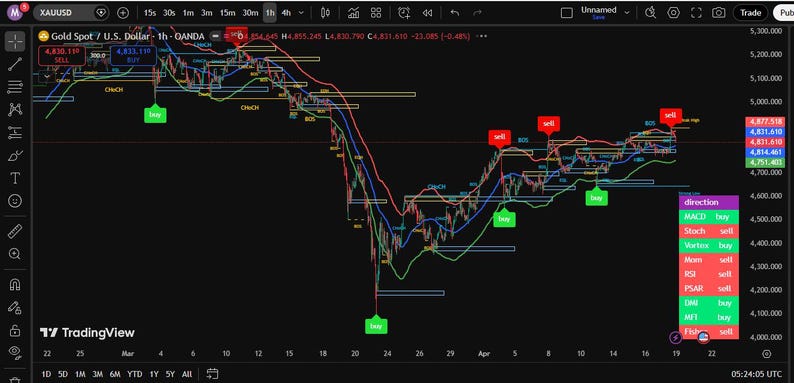Viewport: 794px width, 383px height.
Task: Click the purple lightning event marker
Action: click(x=675, y=337)
